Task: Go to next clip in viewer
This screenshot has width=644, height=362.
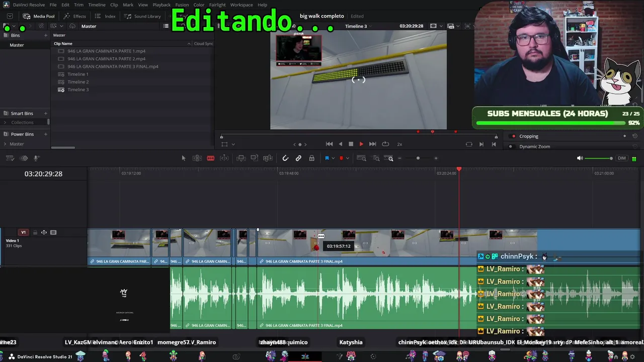Action: (481, 144)
